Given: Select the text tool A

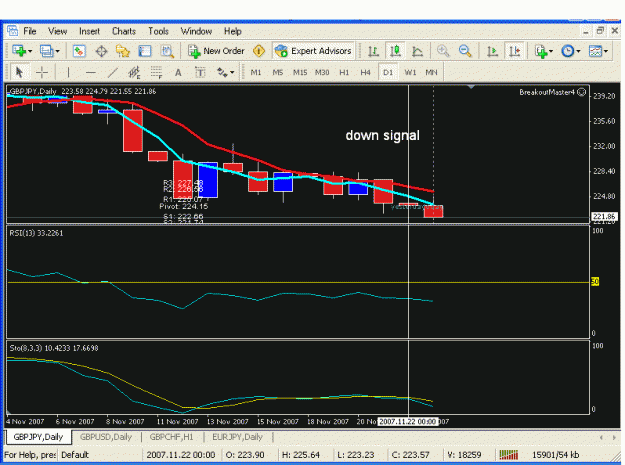Looking at the screenshot, I should pyautogui.click(x=178, y=73).
